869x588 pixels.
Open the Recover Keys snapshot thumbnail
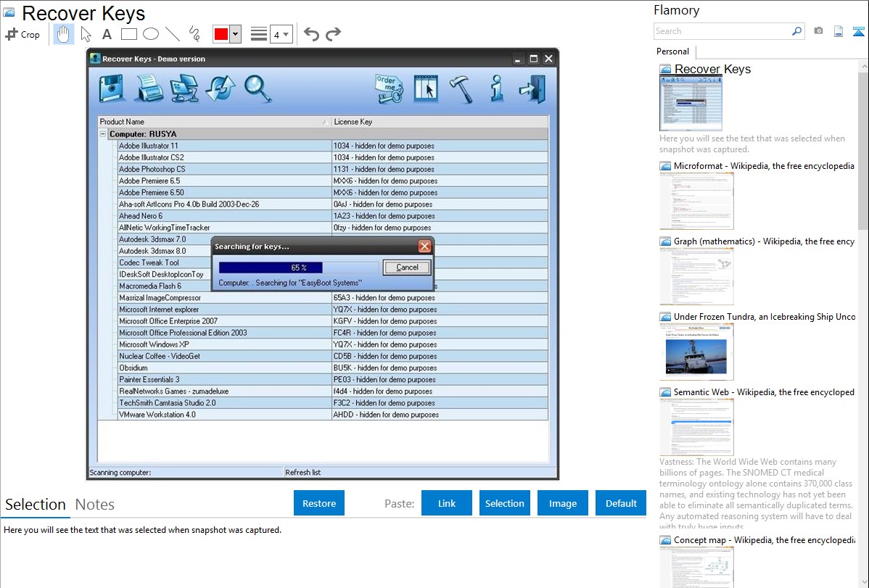[x=691, y=103]
